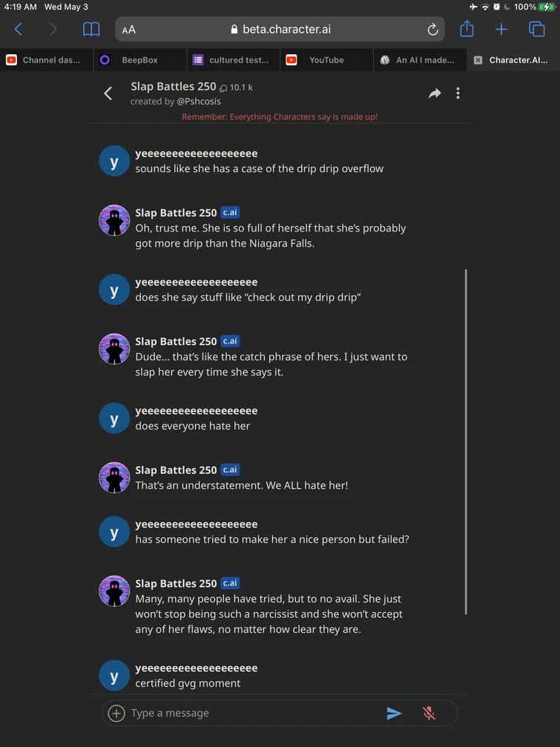Toggle the muted microphone input
The width and height of the screenshot is (560, 747).
(x=429, y=713)
